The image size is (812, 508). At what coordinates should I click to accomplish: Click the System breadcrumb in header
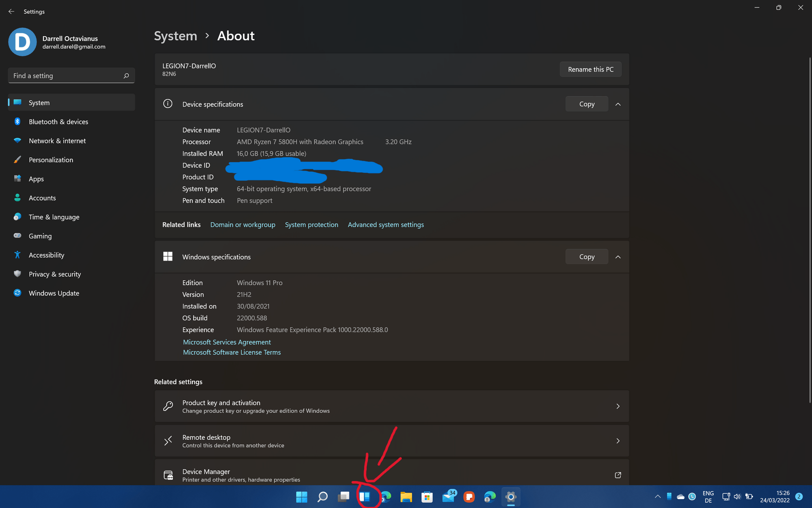[175, 36]
